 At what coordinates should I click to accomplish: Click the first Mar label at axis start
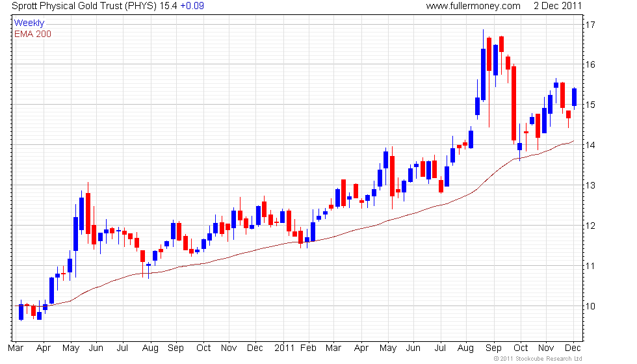[16, 348]
